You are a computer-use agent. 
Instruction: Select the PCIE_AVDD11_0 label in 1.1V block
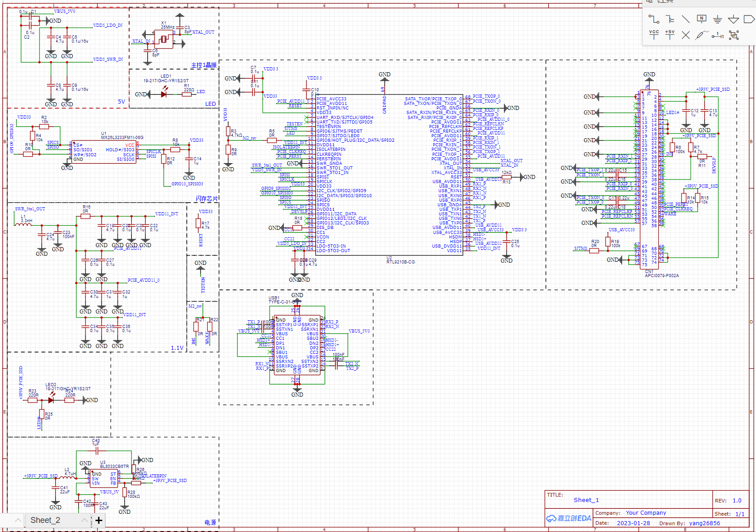pos(144,280)
